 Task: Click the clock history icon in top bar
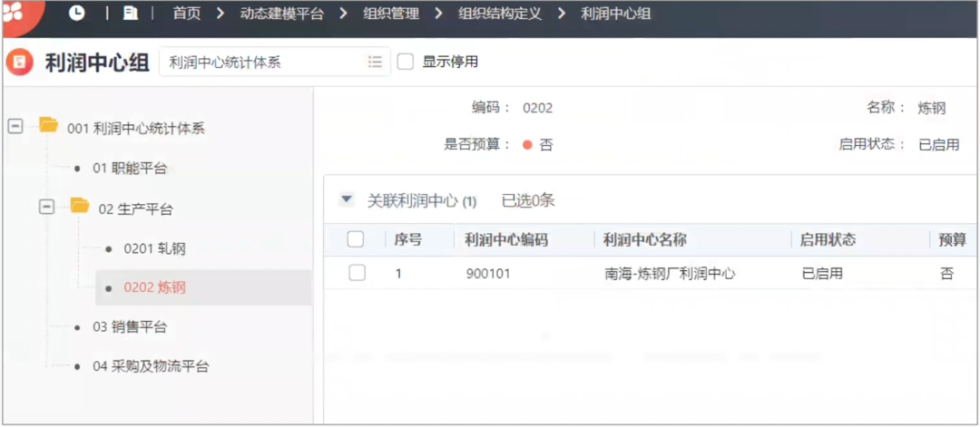(x=77, y=14)
